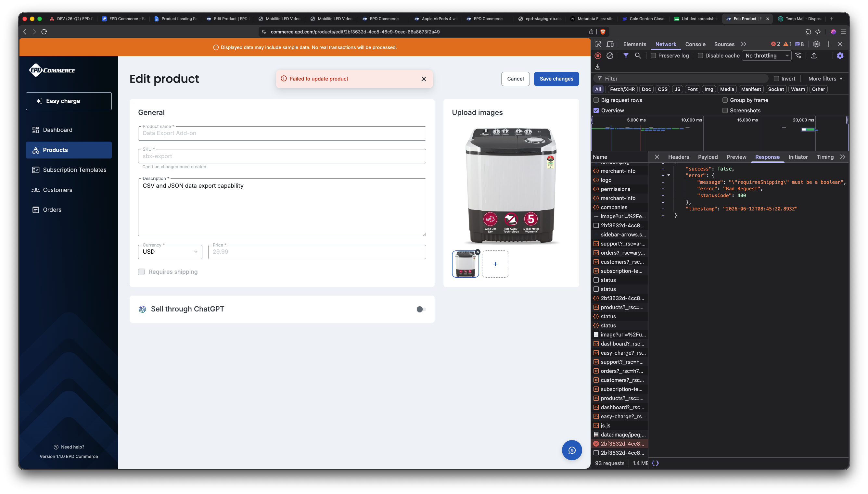Image resolution: width=868 pixels, height=494 pixels.
Task: Click the Need help? link
Action: pos(69,447)
